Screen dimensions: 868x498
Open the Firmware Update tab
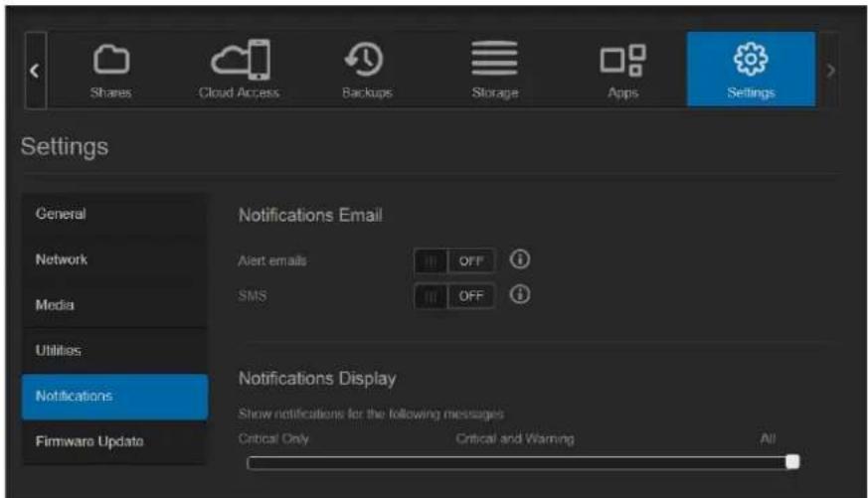(114, 442)
